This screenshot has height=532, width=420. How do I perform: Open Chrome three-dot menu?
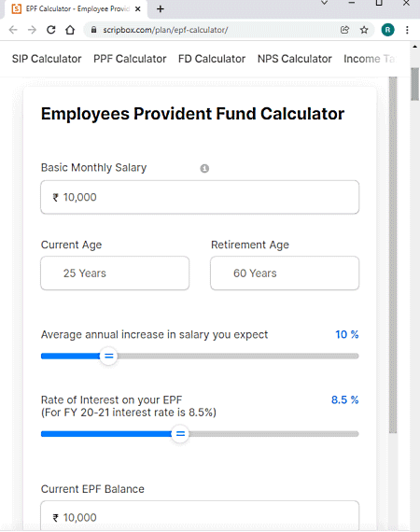[x=407, y=30]
